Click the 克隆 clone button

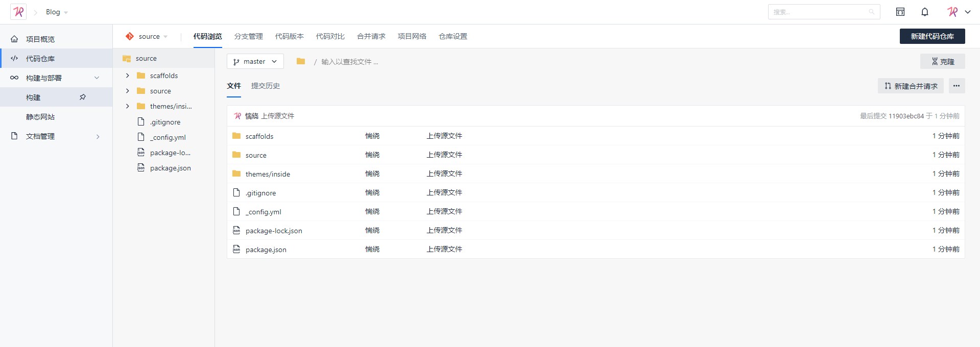click(x=942, y=62)
